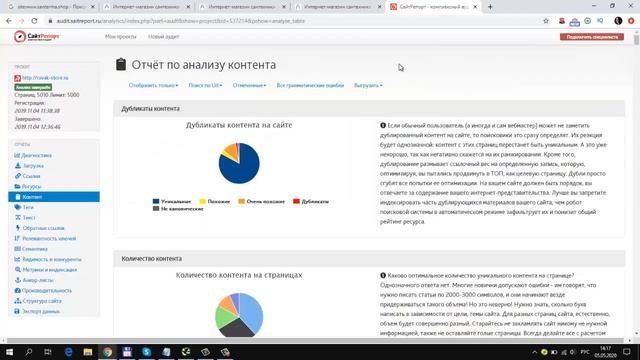The width and height of the screenshot is (640, 360).
Task: Reload the current page
Action: 34,21
